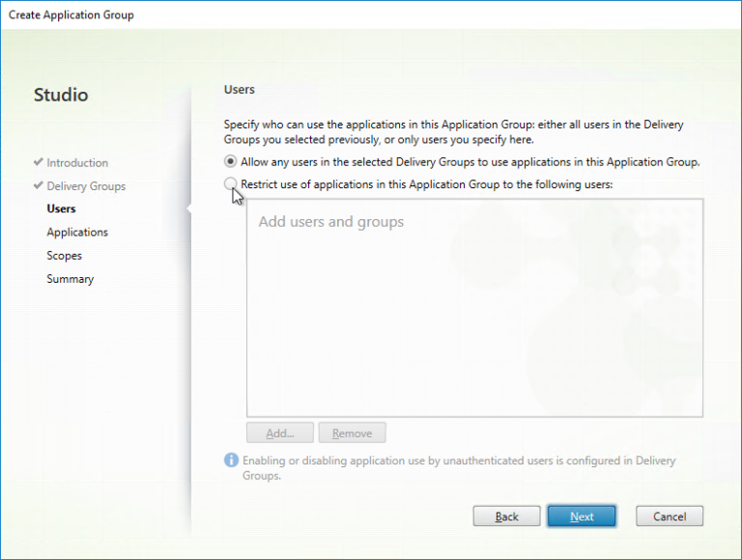Click the checkmark icon beside Delivery Groups
The width and height of the screenshot is (742, 560).
click(x=38, y=186)
